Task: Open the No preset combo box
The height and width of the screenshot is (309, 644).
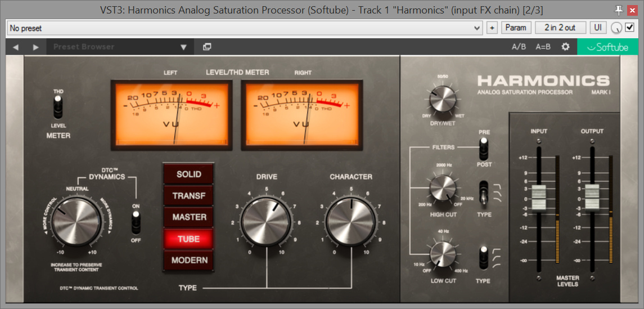Action: 245,28
